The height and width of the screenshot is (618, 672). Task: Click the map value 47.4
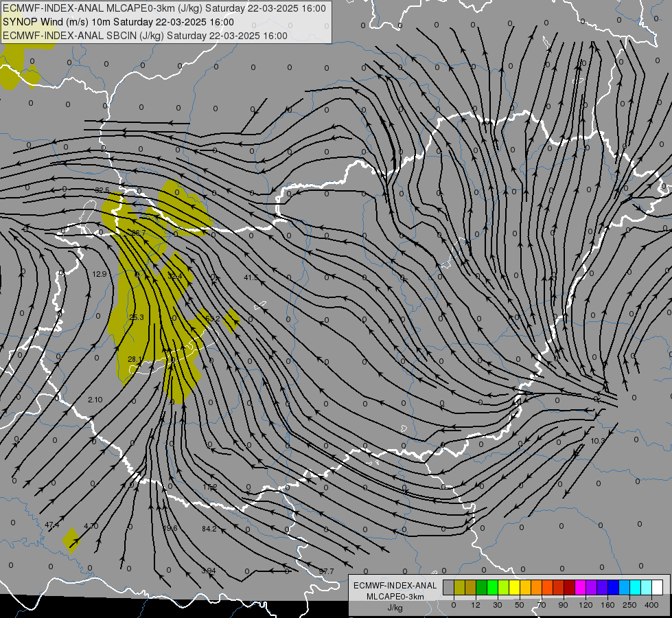(x=52, y=525)
